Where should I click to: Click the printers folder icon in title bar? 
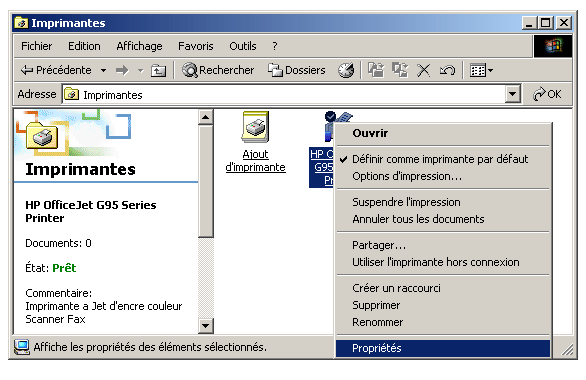[21, 23]
